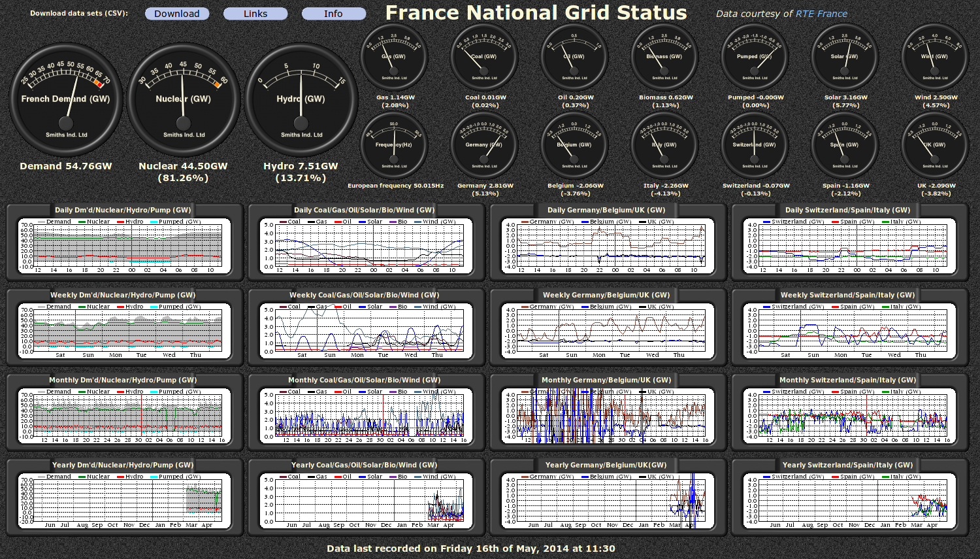Open the Links button
Screen dimensions: 980x559
(x=255, y=14)
